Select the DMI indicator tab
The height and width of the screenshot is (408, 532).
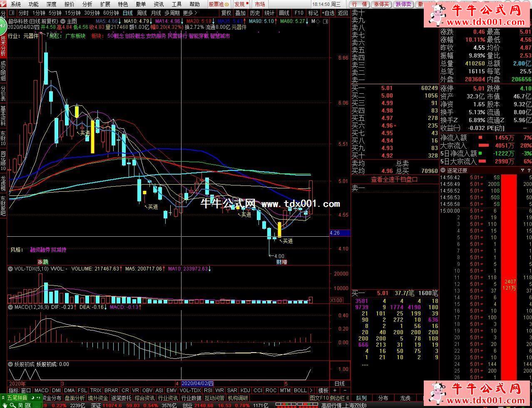[x=56, y=390]
